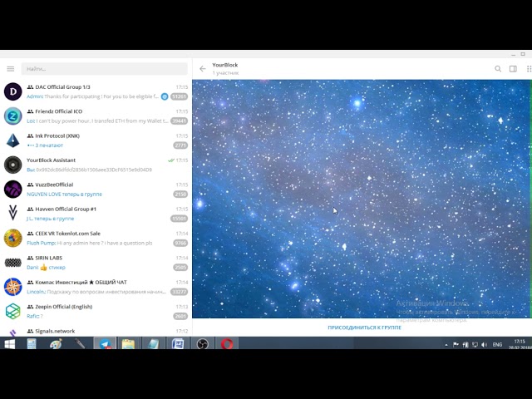Open VuzzBeeOfficial chat avatar
The image size is (532, 399).
click(13, 190)
